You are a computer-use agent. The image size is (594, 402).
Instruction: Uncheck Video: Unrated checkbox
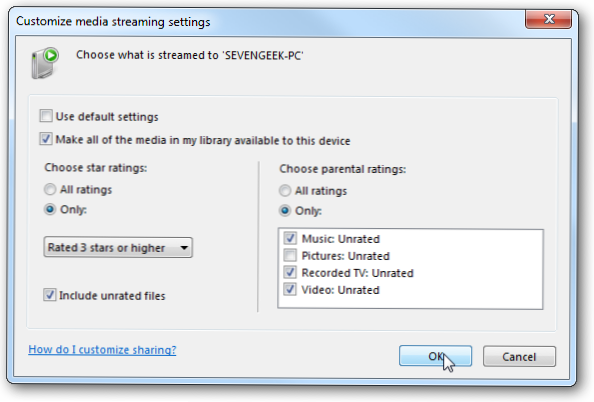coord(290,289)
